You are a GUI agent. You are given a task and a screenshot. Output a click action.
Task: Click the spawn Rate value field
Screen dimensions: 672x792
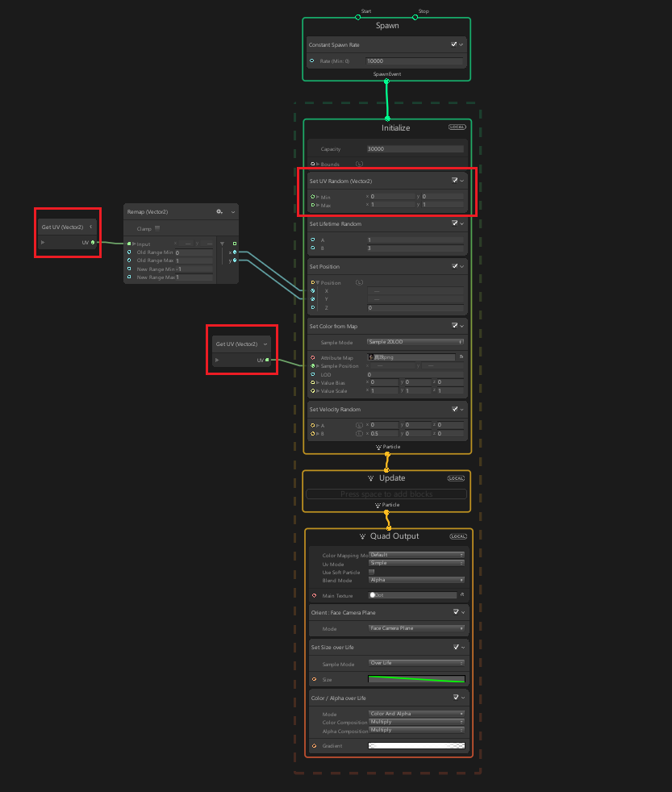click(415, 61)
